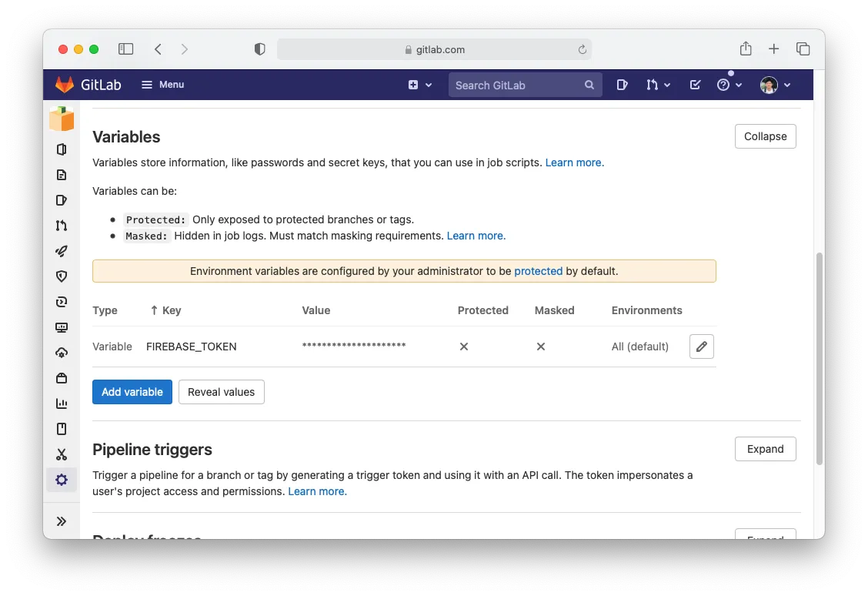Open the help menu dropdown
The image size is (868, 596).
pyautogui.click(x=726, y=85)
